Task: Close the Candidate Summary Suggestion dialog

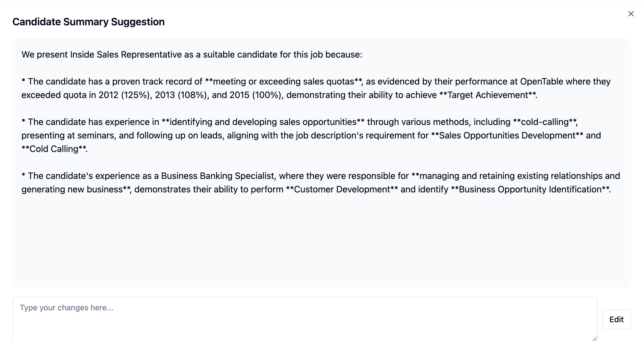Action: 631,14
